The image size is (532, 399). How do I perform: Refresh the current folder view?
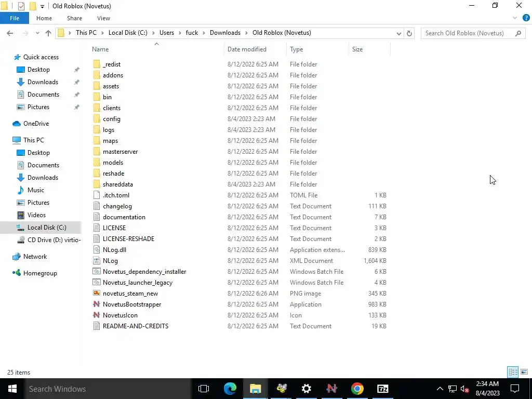(409, 33)
